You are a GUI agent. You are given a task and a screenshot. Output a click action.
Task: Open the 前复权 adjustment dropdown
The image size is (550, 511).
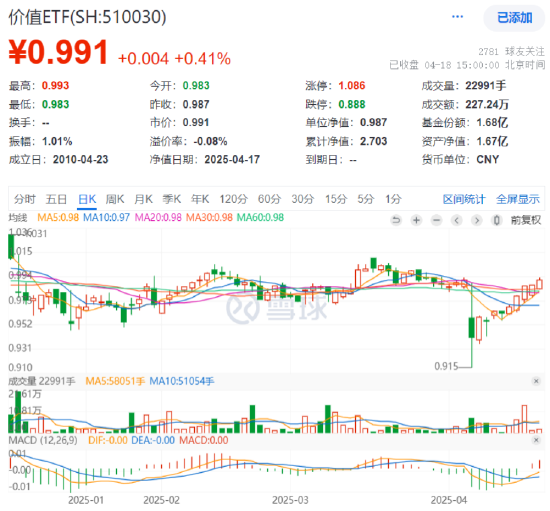[x=526, y=220]
